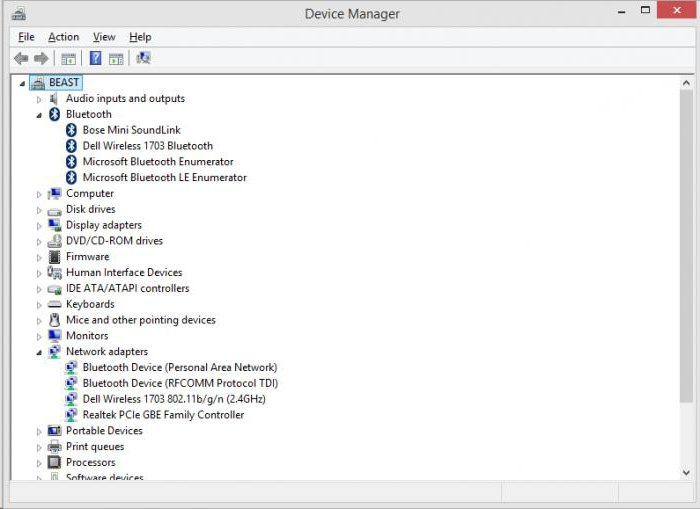700x509 pixels.
Task: Open the View menu
Action: coord(104,37)
